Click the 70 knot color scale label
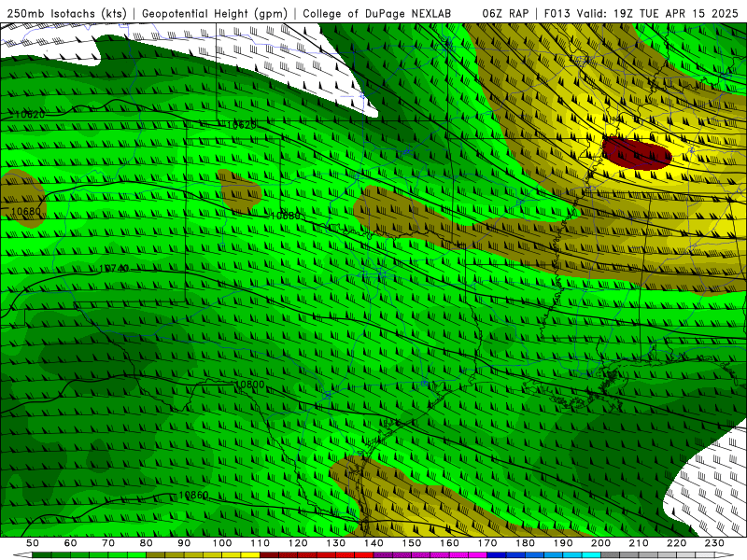 coord(108,543)
